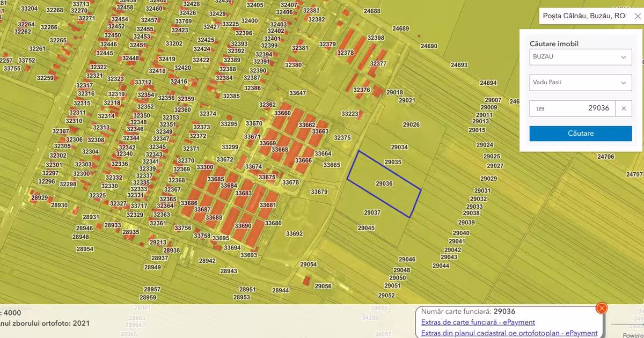Screen dimensions: 644x338
Task: Select parcel 29045 on the map
Action: pos(366,228)
